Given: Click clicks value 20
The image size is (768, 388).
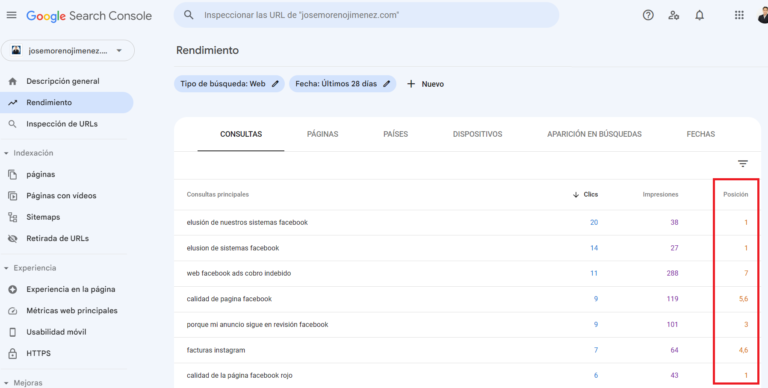Looking at the screenshot, I should tap(594, 222).
